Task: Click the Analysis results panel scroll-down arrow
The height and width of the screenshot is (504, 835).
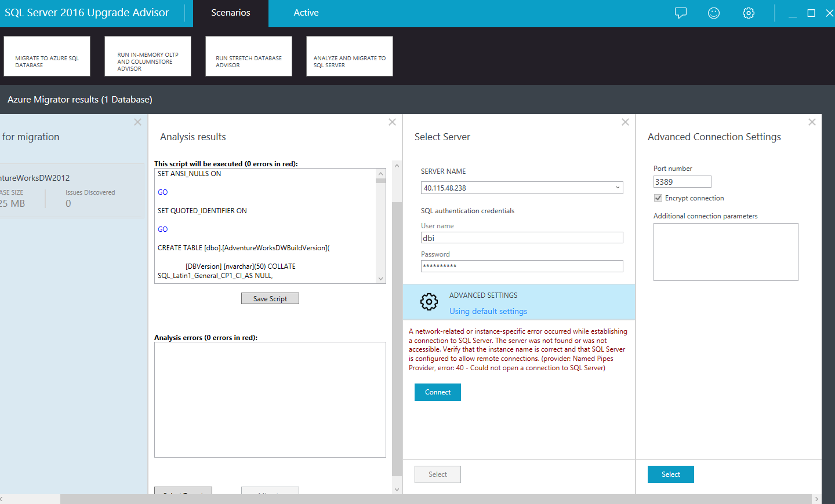Action: (397, 490)
